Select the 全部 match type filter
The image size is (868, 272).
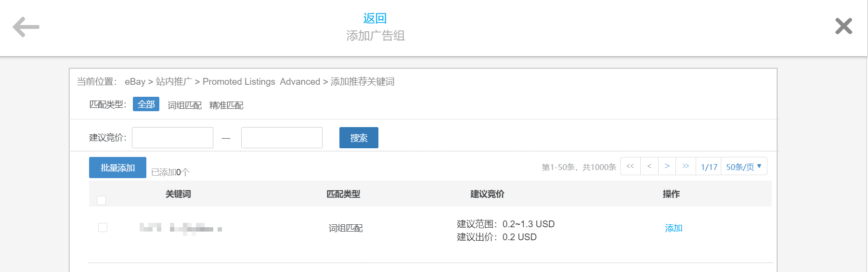click(x=146, y=104)
